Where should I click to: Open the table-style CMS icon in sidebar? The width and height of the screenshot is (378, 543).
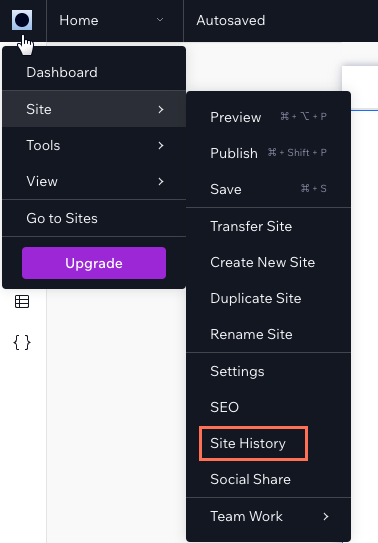pyautogui.click(x=22, y=301)
